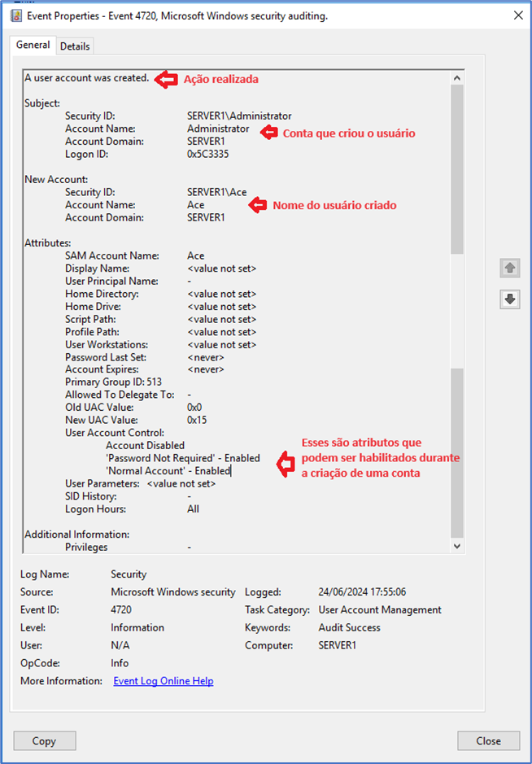Click the scrollbar up arrow in description

pyautogui.click(x=456, y=78)
